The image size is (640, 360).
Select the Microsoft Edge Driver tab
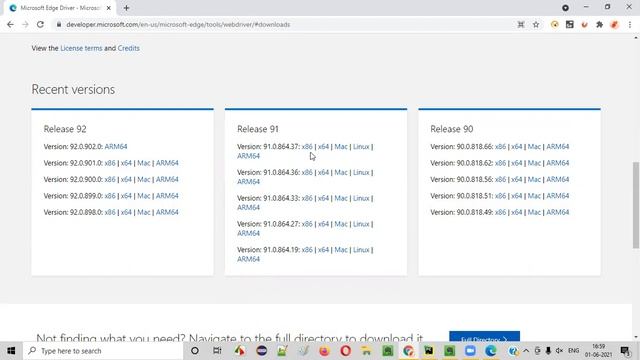click(x=60, y=8)
